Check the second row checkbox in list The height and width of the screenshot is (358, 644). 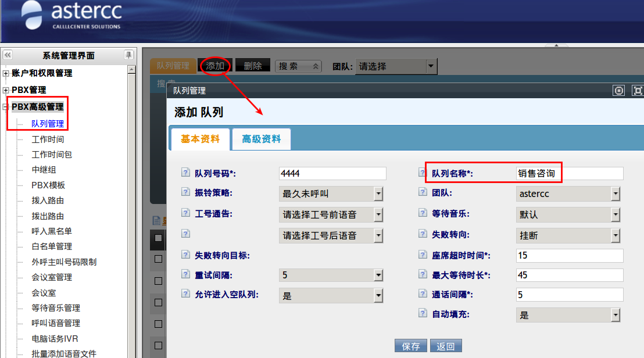click(158, 281)
